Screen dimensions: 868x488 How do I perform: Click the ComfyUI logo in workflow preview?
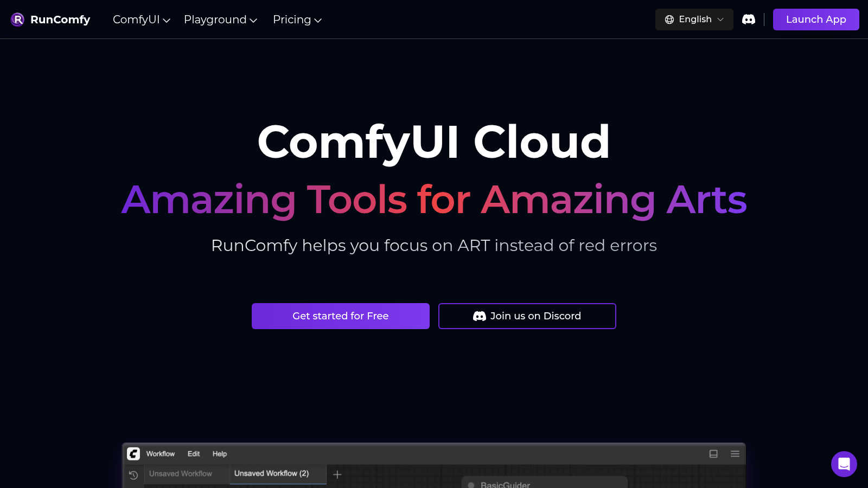[x=133, y=454]
